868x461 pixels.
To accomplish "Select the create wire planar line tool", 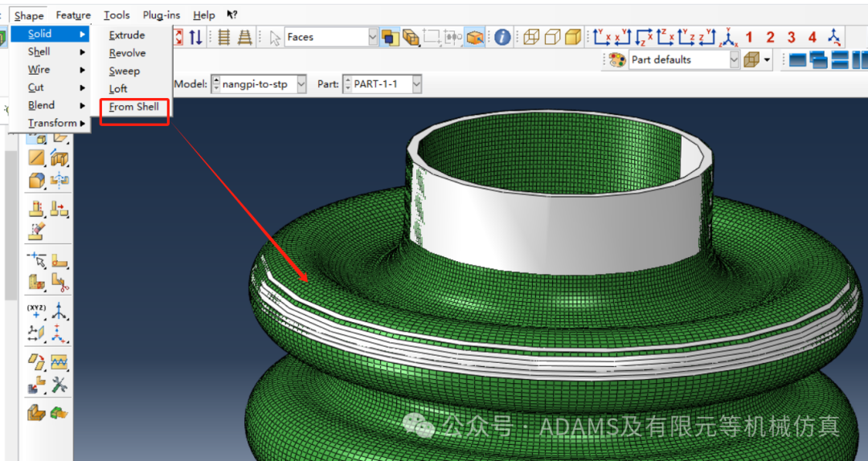I will pos(36,158).
